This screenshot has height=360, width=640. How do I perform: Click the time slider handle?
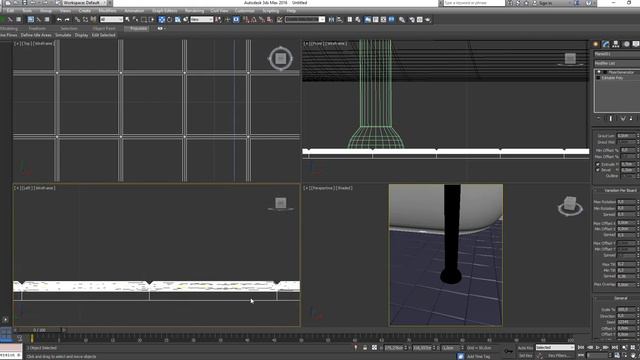click(40, 330)
